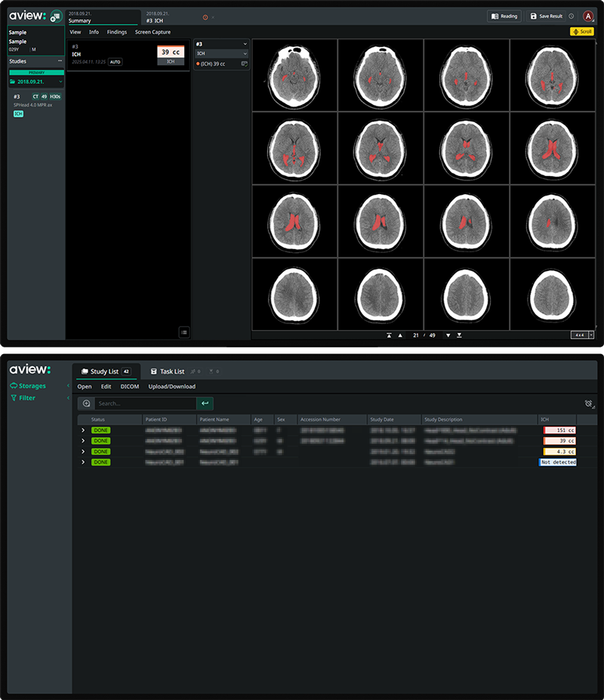Sort by the Status column header
The width and height of the screenshot is (604, 700).
click(109, 420)
